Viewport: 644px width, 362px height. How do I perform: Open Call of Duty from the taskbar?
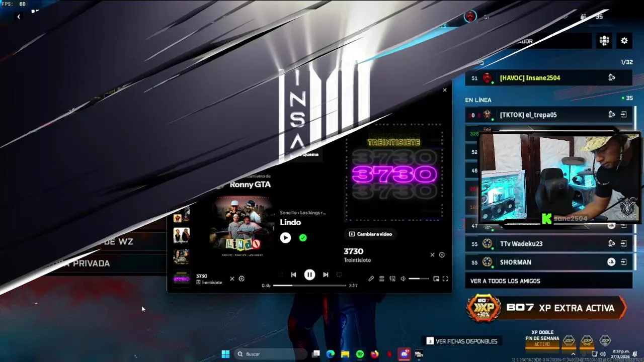click(x=418, y=354)
